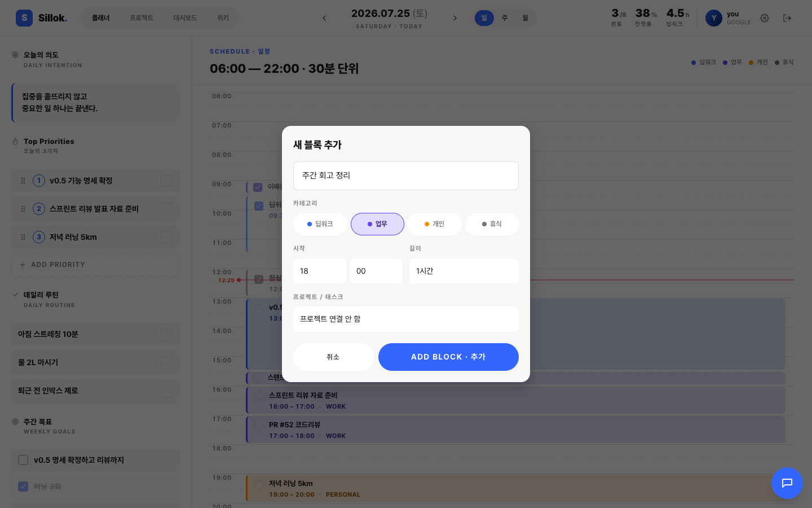Switch to 일 day view

point(484,18)
